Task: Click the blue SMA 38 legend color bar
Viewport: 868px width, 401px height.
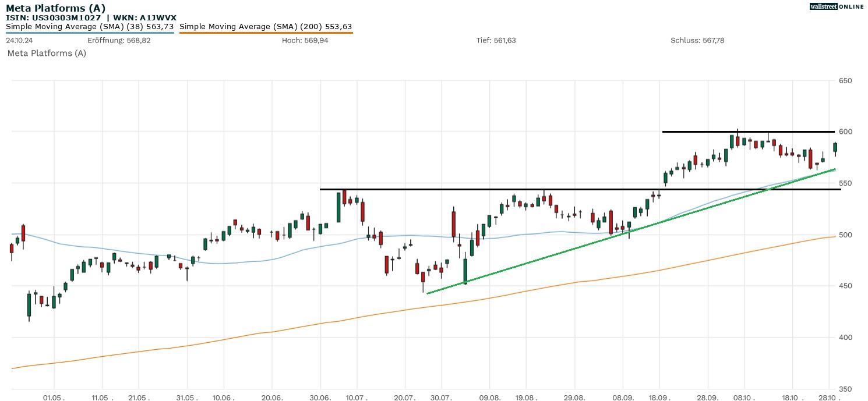Action: [x=90, y=33]
